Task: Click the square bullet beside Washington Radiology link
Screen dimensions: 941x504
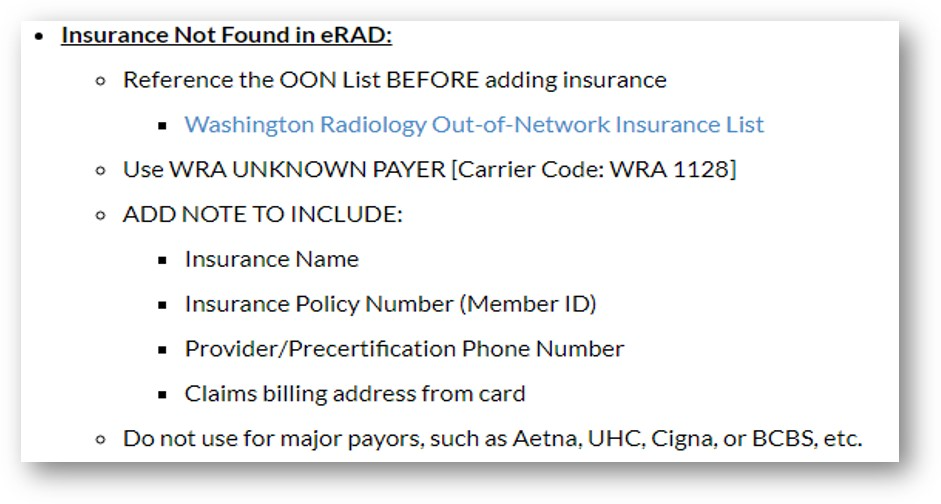Action: [163, 126]
